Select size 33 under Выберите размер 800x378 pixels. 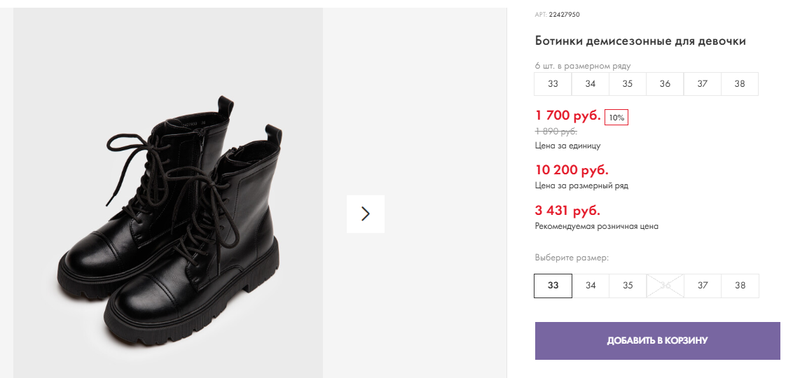[553, 286]
